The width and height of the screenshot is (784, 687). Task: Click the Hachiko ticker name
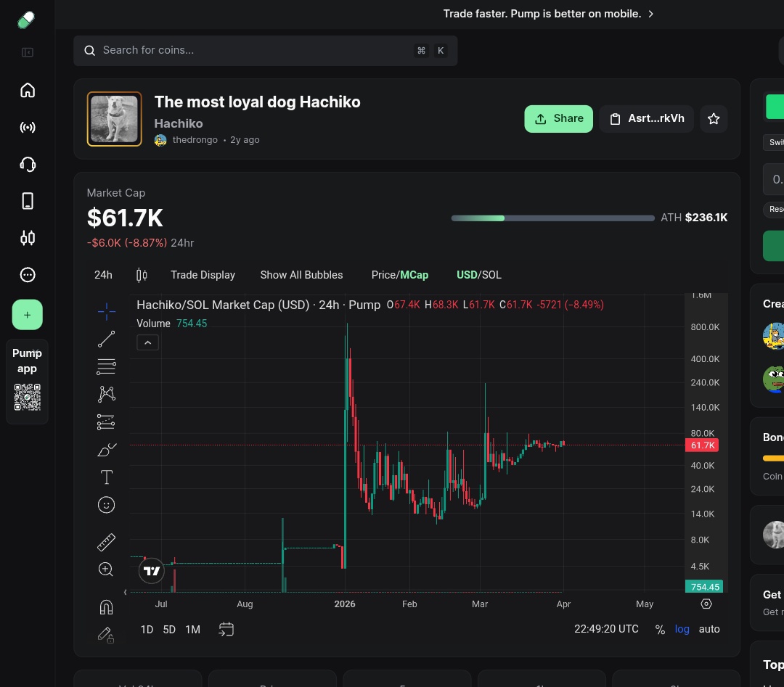[x=179, y=123]
